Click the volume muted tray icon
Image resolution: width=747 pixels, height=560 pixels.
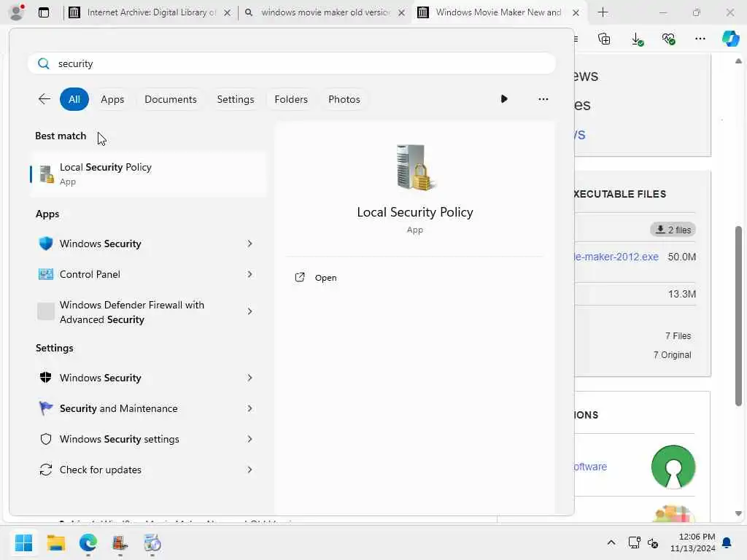pyautogui.click(x=653, y=542)
